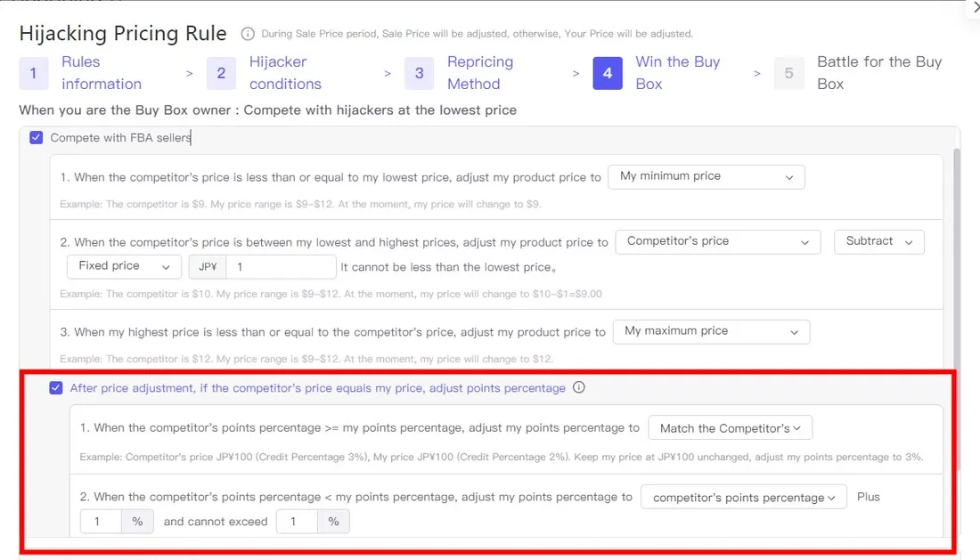Click the JP¥ price value input field

281,266
